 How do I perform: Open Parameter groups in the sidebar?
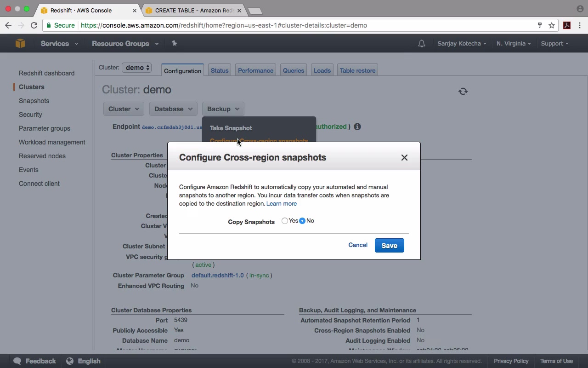[45, 128]
